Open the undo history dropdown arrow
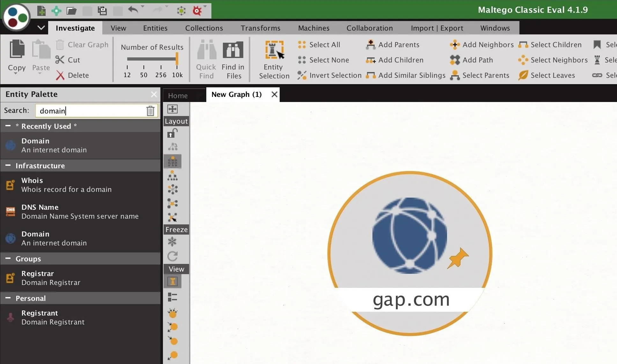 tap(143, 6)
